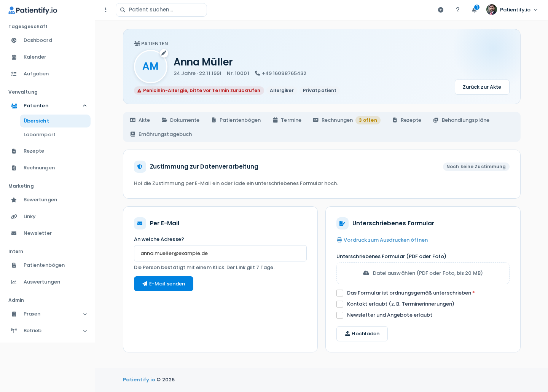Click the Patientify.io logo

tap(33, 10)
